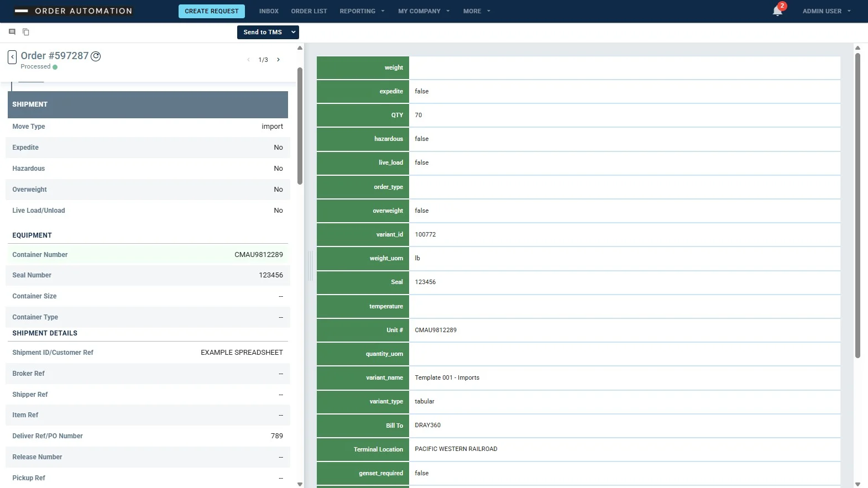This screenshot has width=868, height=488.
Task: Click EXAMPLE SPREADSHEET shipment ID value
Action: tap(242, 353)
